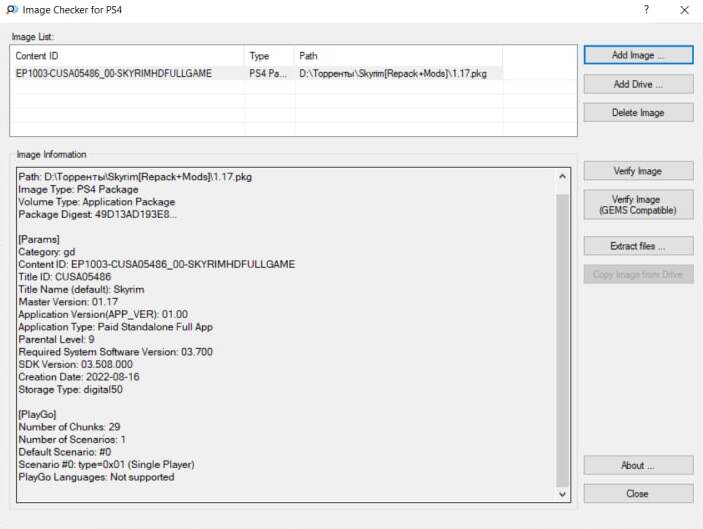Viewport: 703px width, 529px height.
Task: Click the 'Creation Date: 2022-08-16' line
Action: [x=79, y=377]
